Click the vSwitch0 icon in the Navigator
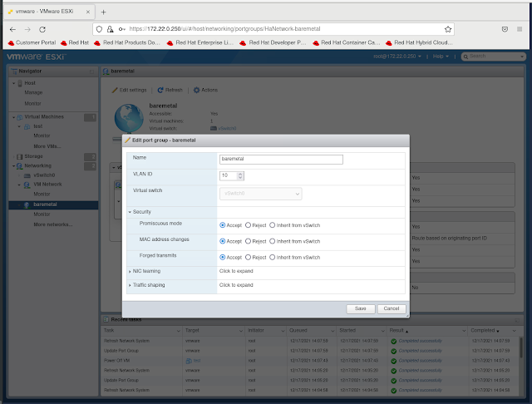532x404 pixels. tap(27, 175)
